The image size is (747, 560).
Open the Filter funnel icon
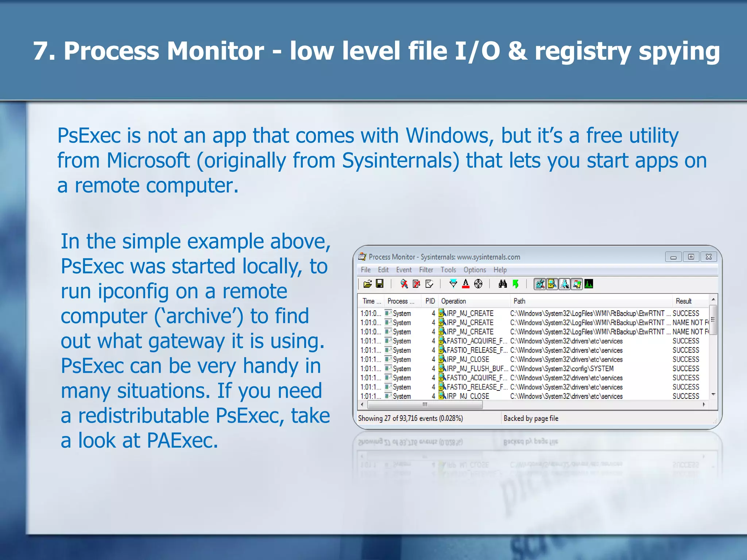click(x=453, y=284)
